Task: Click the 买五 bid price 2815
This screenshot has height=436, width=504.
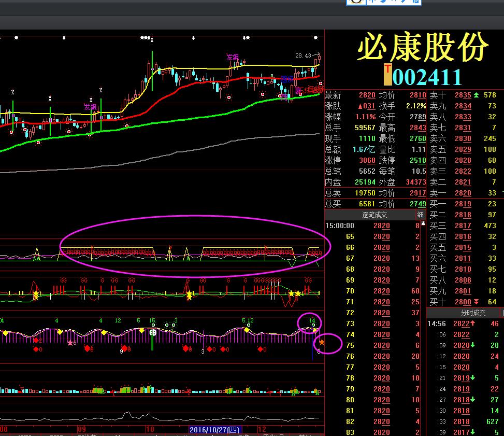Action: (463, 247)
